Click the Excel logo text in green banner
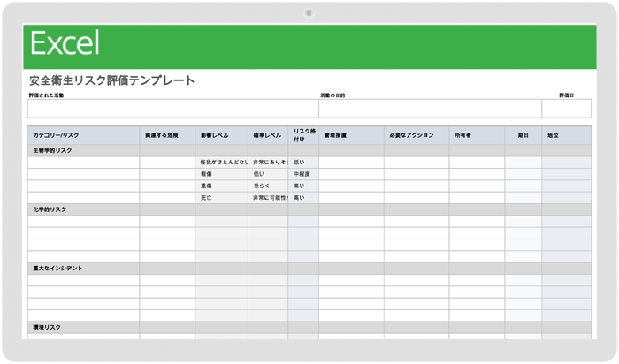Screen dimensions: 619x364 [x=65, y=43]
